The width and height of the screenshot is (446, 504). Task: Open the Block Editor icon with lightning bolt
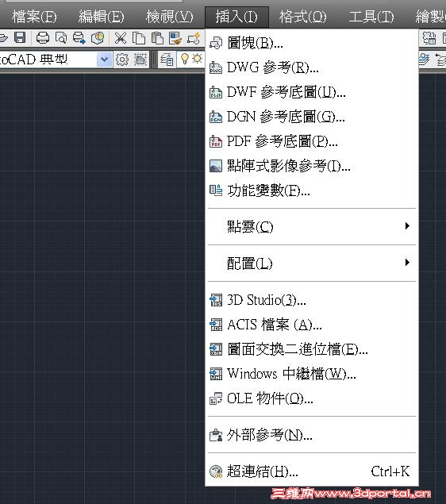pos(194,38)
